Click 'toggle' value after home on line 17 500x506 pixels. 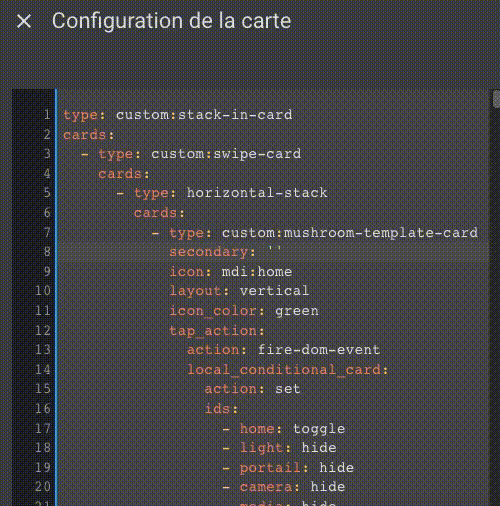point(319,429)
